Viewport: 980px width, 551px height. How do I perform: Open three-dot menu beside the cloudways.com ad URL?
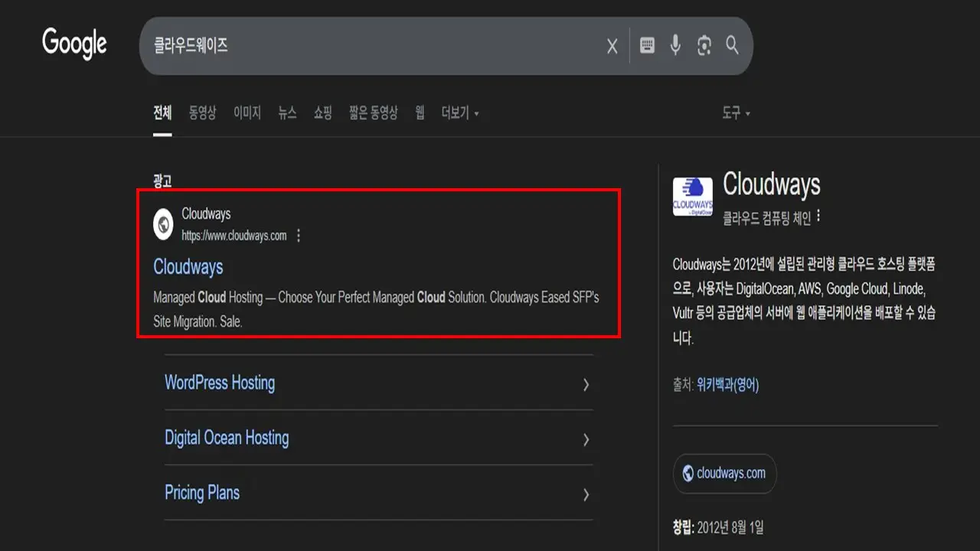tap(299, 236)
